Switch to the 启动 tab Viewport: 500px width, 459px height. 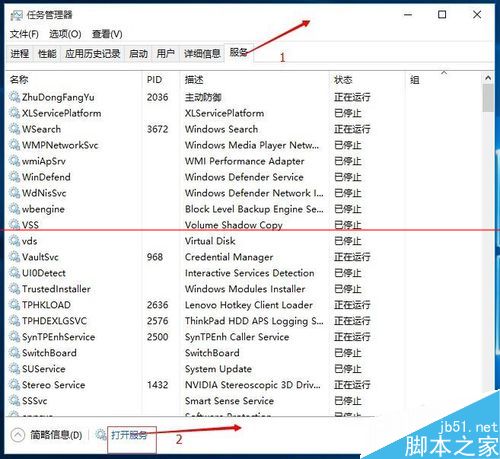[138, 53]
